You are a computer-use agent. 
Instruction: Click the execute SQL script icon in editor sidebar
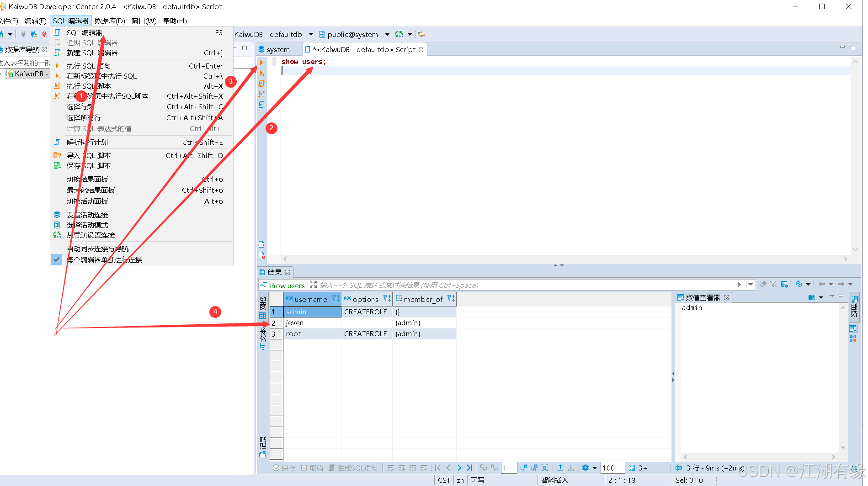[x=261, y=83]
